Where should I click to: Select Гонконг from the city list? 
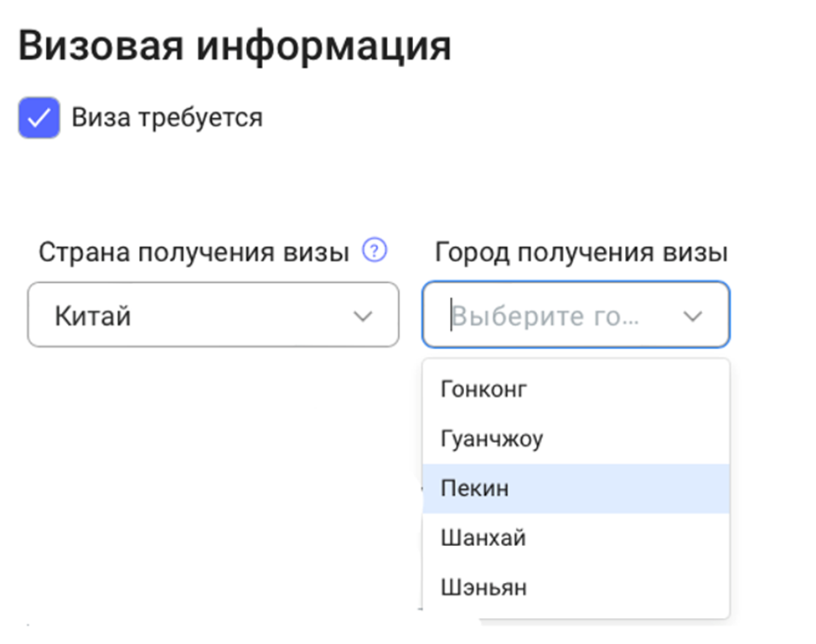point(483,389)
